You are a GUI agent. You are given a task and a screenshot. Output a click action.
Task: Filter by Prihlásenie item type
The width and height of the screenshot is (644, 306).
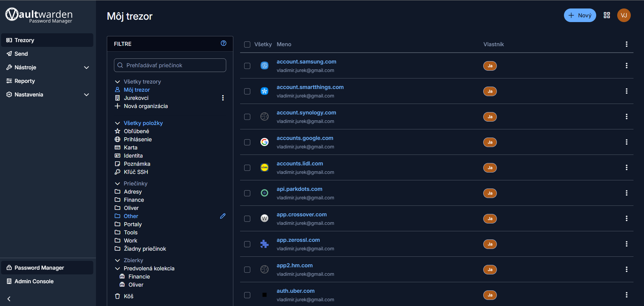click(138, 139)
